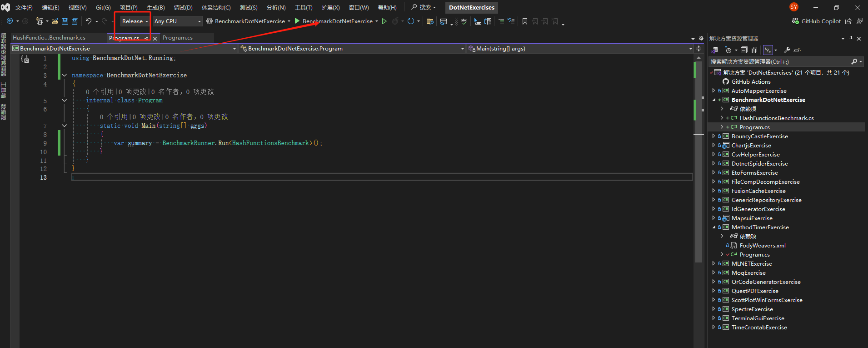Click the pending changes filter clock icon
The image size is (868, 348).
(728, 50)
